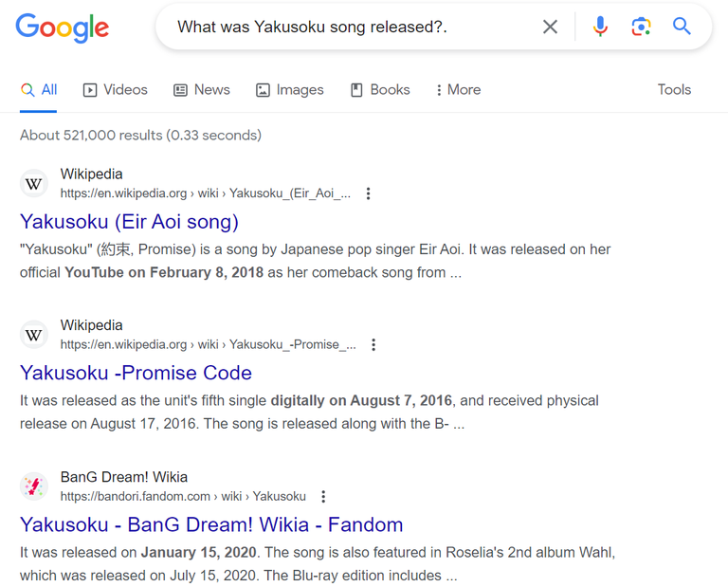Click the blue magnifying glass search button
Image resolution: width=728 pixels, height=587 pixels.
pos(682,27)
